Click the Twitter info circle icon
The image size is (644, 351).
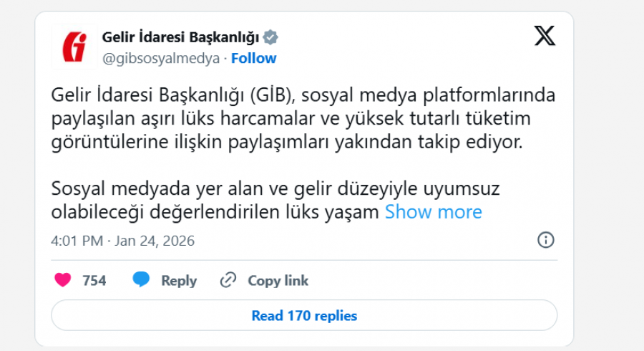[x=545, y=240]
